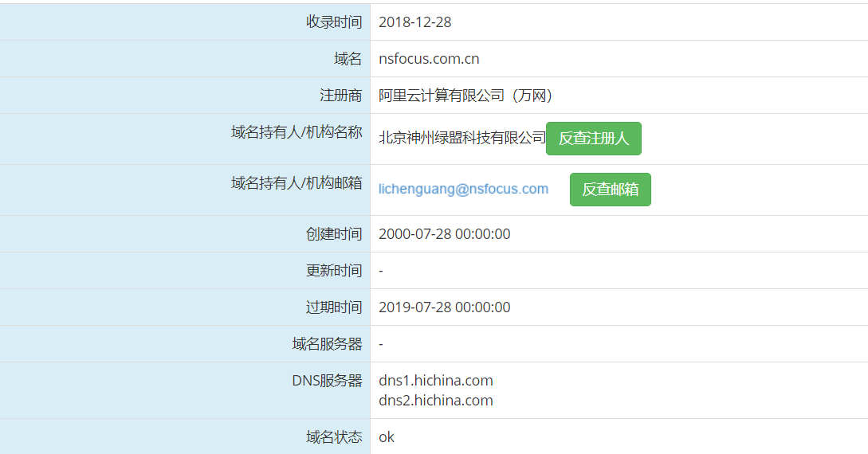Select DNS entry dns1.hichina.com
The width and height of the screenshot is (868, 454).
[436, 381]
